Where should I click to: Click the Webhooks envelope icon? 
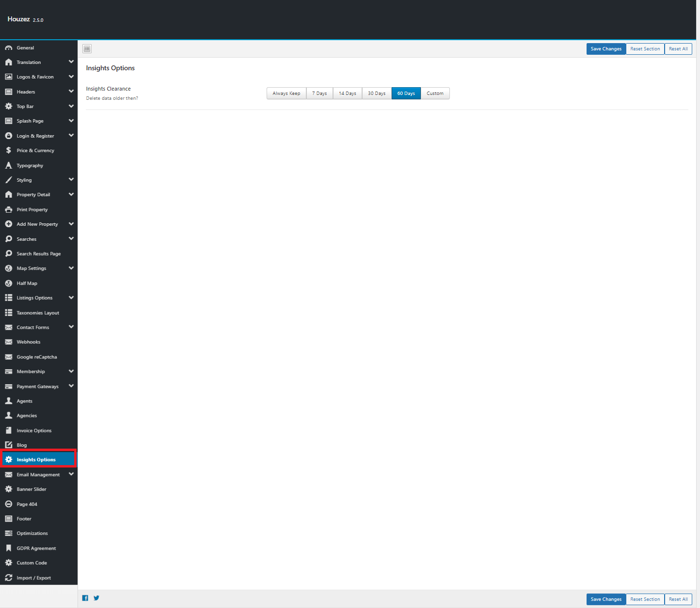pyautogui.click(x=9, y=342)
